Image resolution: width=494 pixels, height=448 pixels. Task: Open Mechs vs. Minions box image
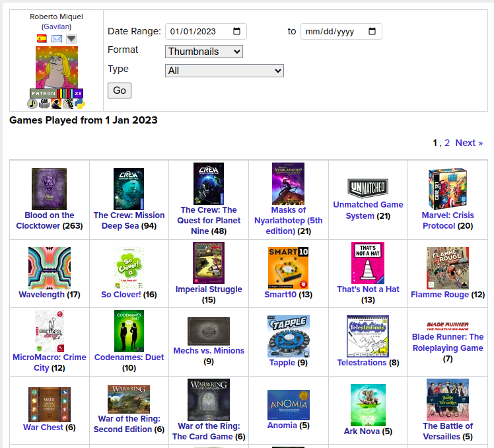click(x=209, y=331)
